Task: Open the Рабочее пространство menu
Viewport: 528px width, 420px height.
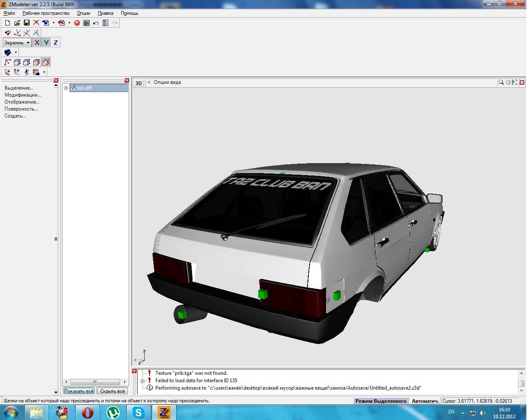Action: click(46, 13)
